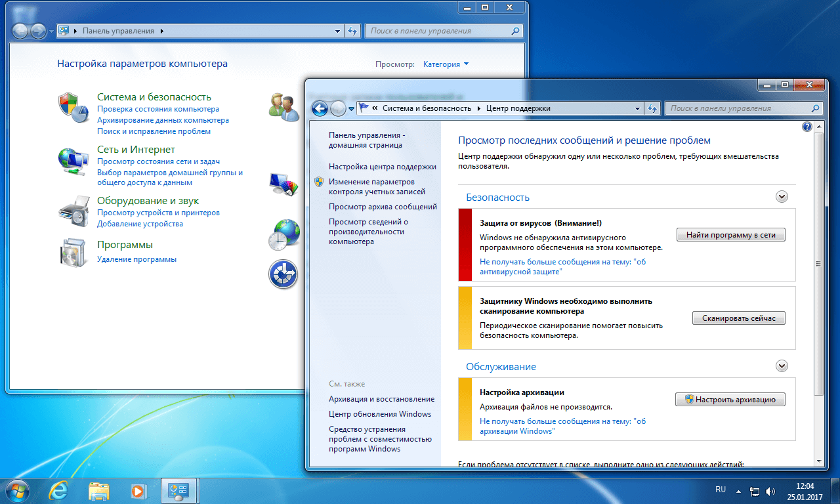Open Средство устранения проблем с совместимостью программ
840x504 pixels.
tap(380, 439)
